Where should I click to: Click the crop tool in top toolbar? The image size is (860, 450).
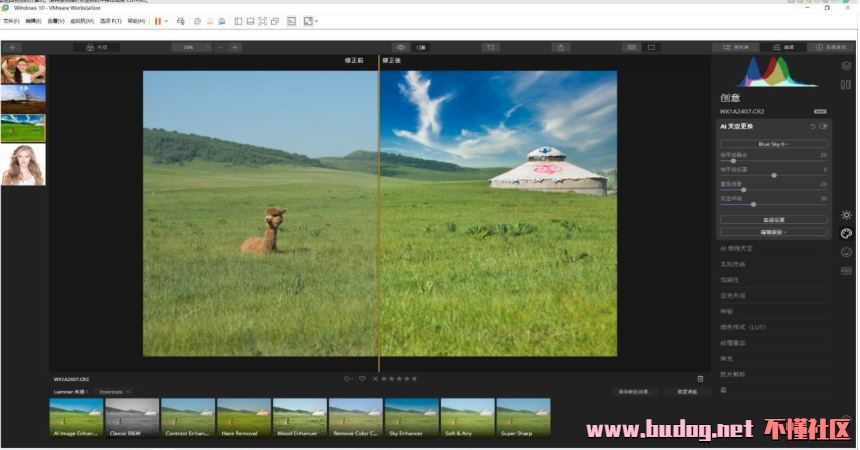click(x=490, y=47)
